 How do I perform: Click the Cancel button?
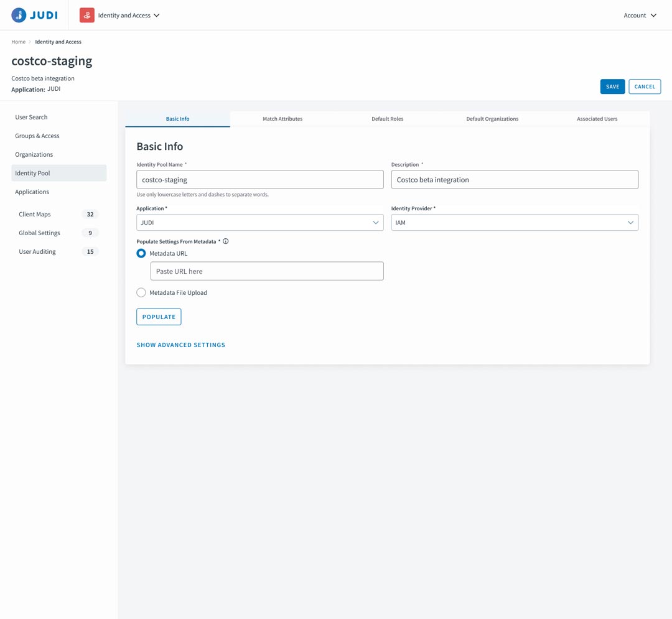pos(644,86)
